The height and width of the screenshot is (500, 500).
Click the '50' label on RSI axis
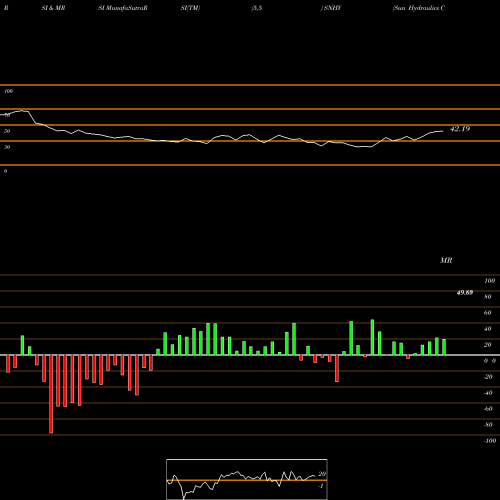[x=7, y=131]
